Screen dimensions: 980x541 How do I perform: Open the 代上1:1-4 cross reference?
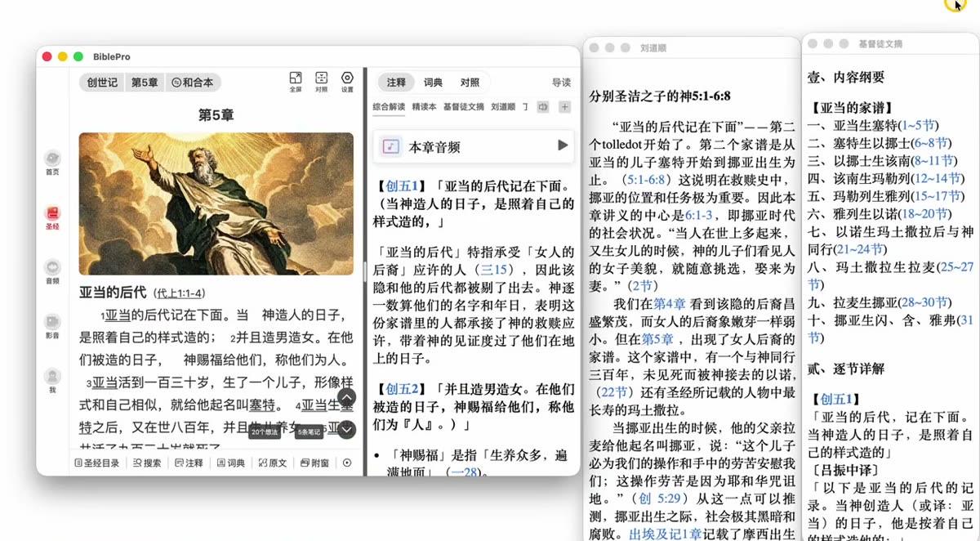click(x=180, y=293)
